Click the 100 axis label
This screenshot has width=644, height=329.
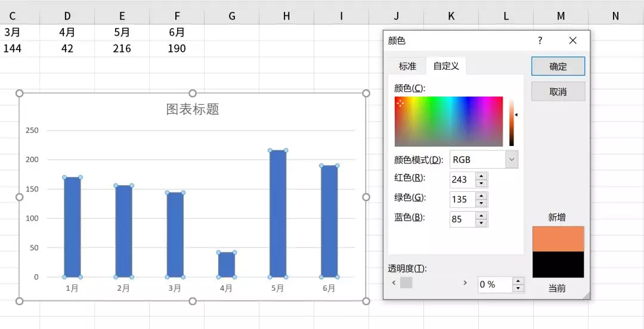[x=32, y=219]
